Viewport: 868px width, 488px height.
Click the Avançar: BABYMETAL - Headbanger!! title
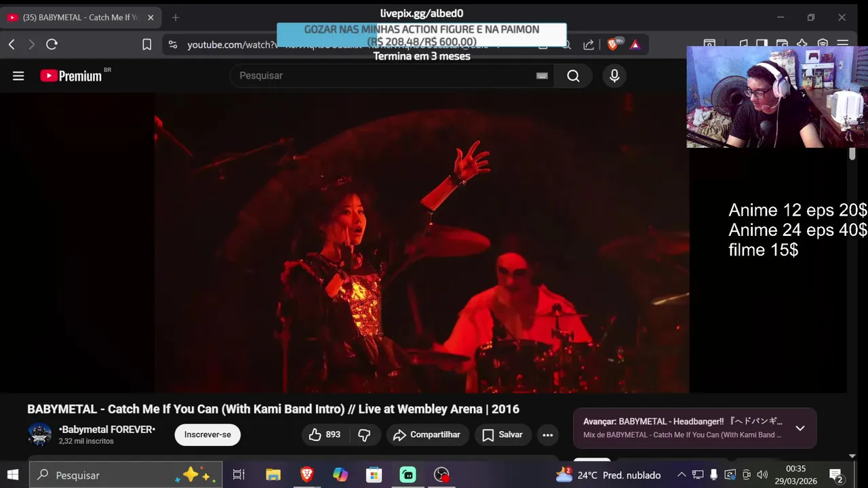[683, 422]
